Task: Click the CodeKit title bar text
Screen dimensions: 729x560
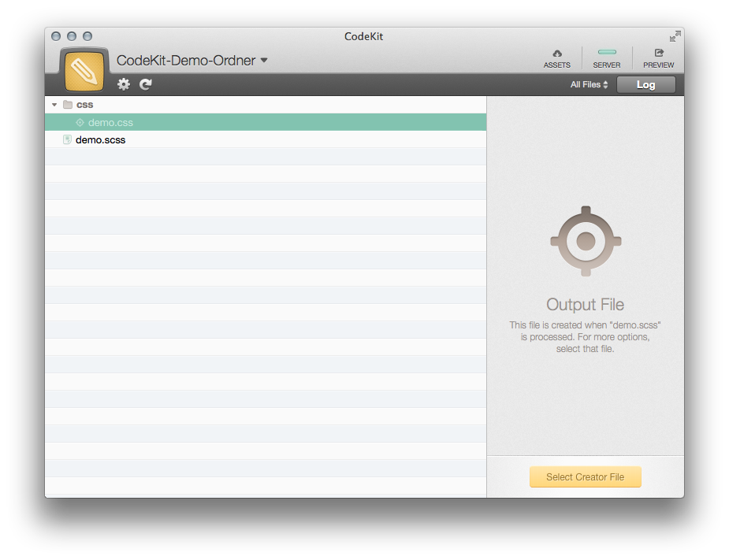Action: click(363, 36)
